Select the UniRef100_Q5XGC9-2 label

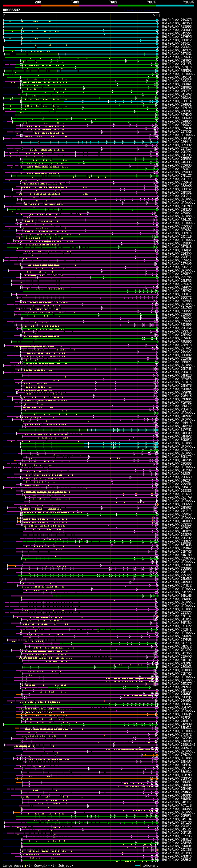(x=179, y=558)
